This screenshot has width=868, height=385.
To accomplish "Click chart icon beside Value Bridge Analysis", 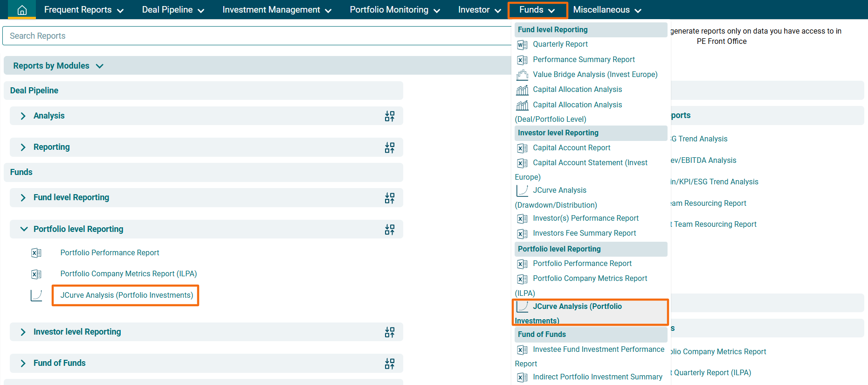I will (x=522, y=75).
